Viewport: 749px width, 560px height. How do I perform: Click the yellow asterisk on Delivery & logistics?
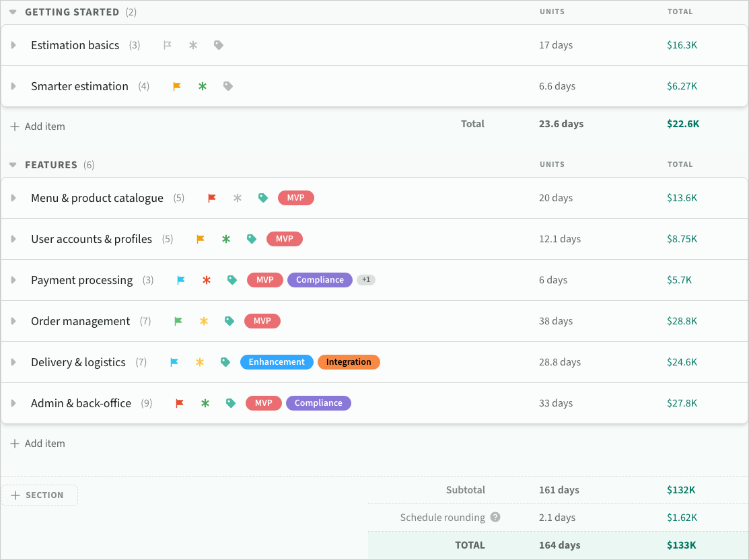[x=200, y=362]
